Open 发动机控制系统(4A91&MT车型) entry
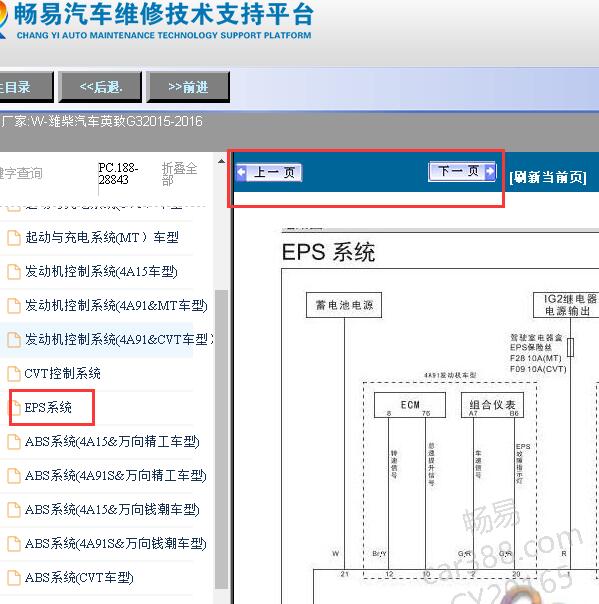Image resolution: width=599 pixels, height=604 pixels. click(x=116, y=305)
